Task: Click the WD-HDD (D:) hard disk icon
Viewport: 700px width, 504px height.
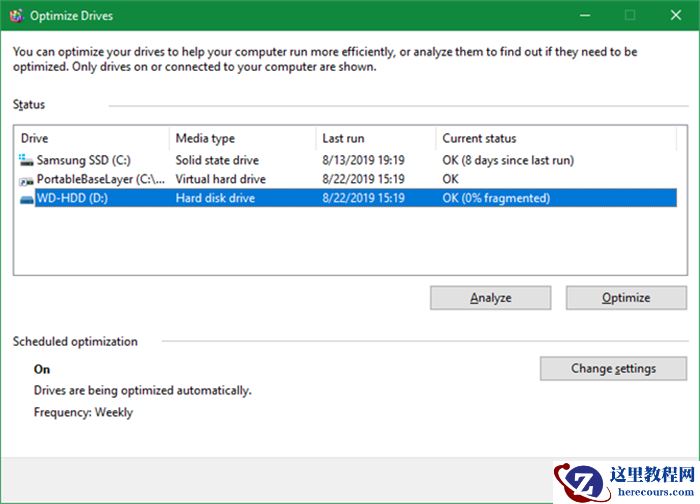Action: (27, 199)
